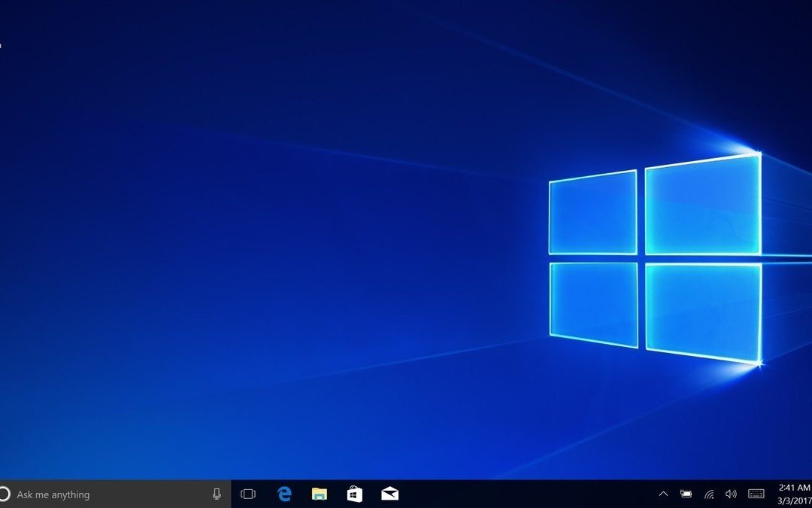Image resolution: width=812 pixels, height=508 pixels.
Task: Open the Mail app on taskbar
Action: point(389,494)
